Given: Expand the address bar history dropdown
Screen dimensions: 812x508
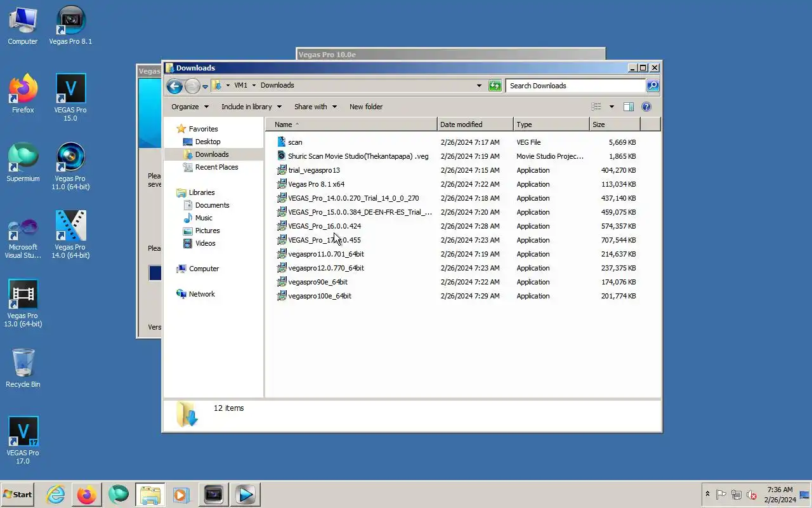Looking at the screenshot, I should tap(479, 85).
